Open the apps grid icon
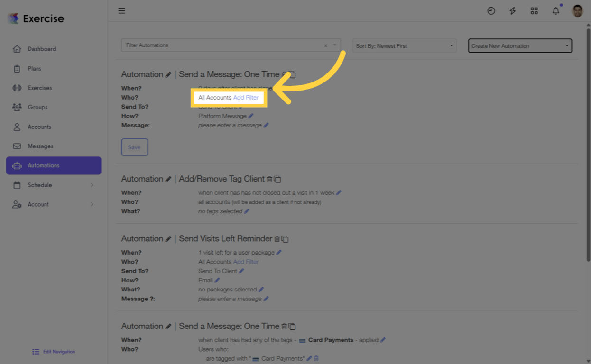 point(534,10)
